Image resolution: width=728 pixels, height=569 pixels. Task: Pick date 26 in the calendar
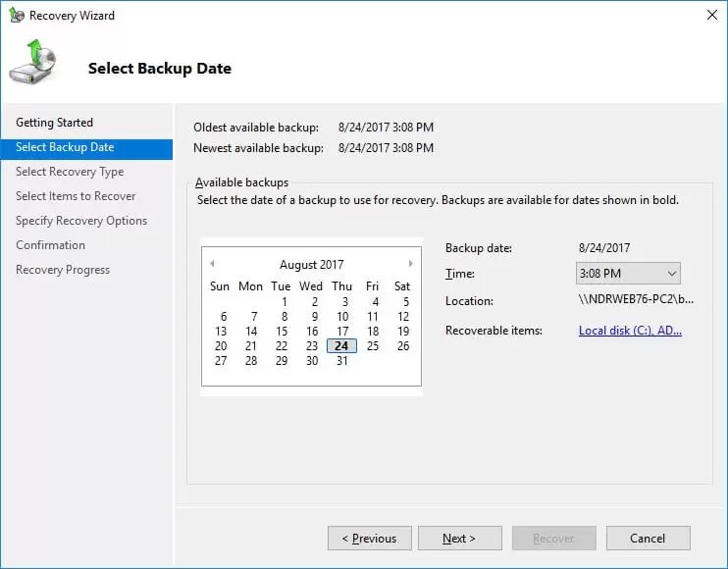403,346
